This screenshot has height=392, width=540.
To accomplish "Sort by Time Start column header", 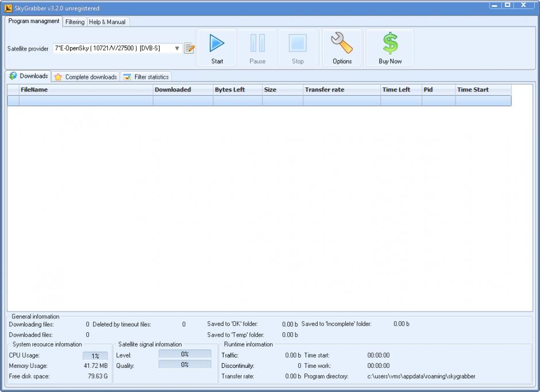I will click(x=483, y=90).
